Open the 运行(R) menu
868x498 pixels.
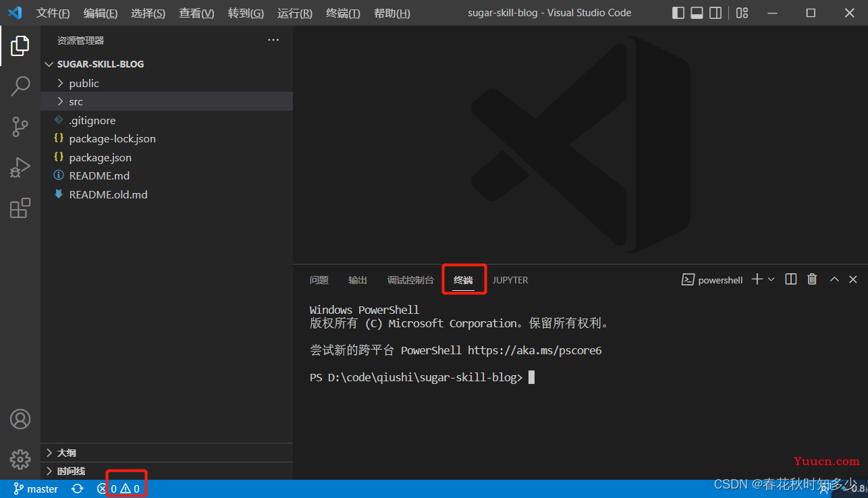tap(295, 13)
